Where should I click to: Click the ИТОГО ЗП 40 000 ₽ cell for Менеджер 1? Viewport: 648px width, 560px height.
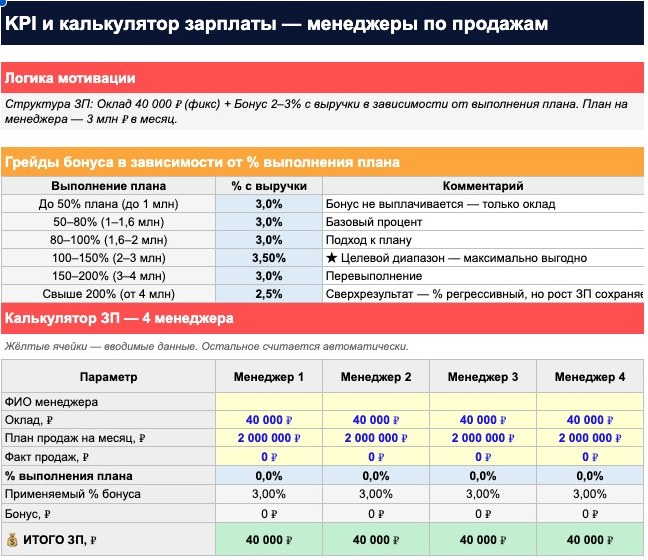click(x=269, y=539)
